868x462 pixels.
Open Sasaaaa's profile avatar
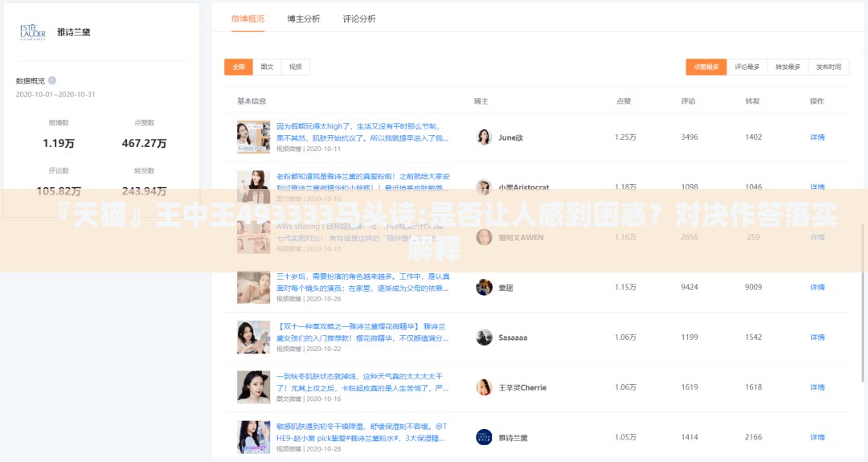(x=484, y=337)
